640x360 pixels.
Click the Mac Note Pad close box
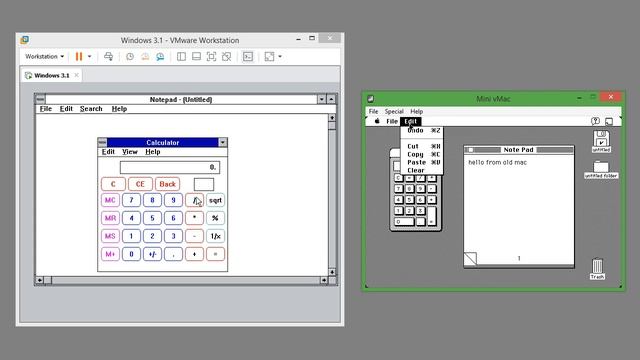coord(471,150)
